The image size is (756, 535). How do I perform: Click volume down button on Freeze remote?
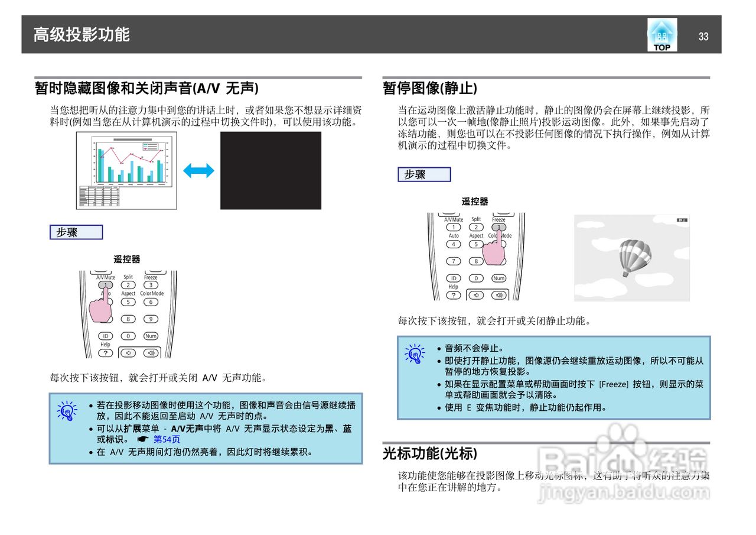pos(477,295)
